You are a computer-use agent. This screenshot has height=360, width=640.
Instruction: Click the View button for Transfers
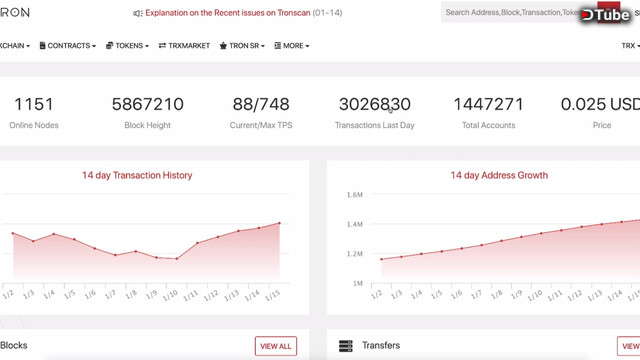coord(629,346)
